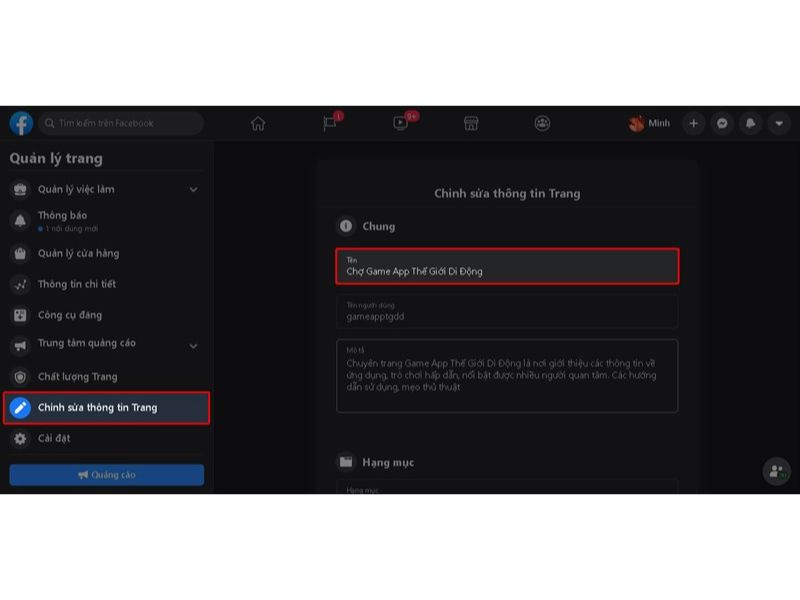Viewport: 800px width, 600px height.
Task: Open the Pages icon with notification badge
Action: (x=330, y=123)
